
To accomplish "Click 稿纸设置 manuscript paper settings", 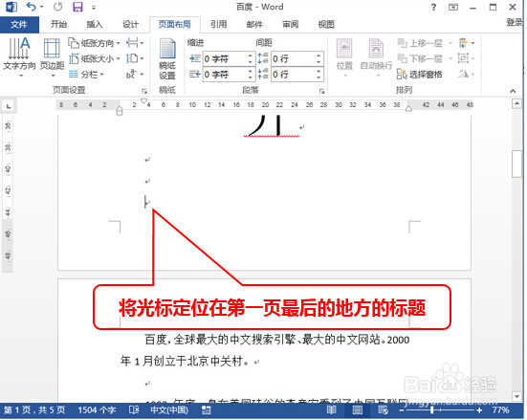I will click(167, 59).
